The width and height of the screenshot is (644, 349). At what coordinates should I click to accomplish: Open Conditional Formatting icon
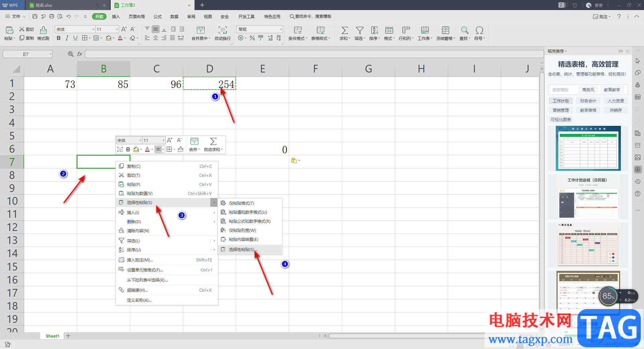coord(298,31)
